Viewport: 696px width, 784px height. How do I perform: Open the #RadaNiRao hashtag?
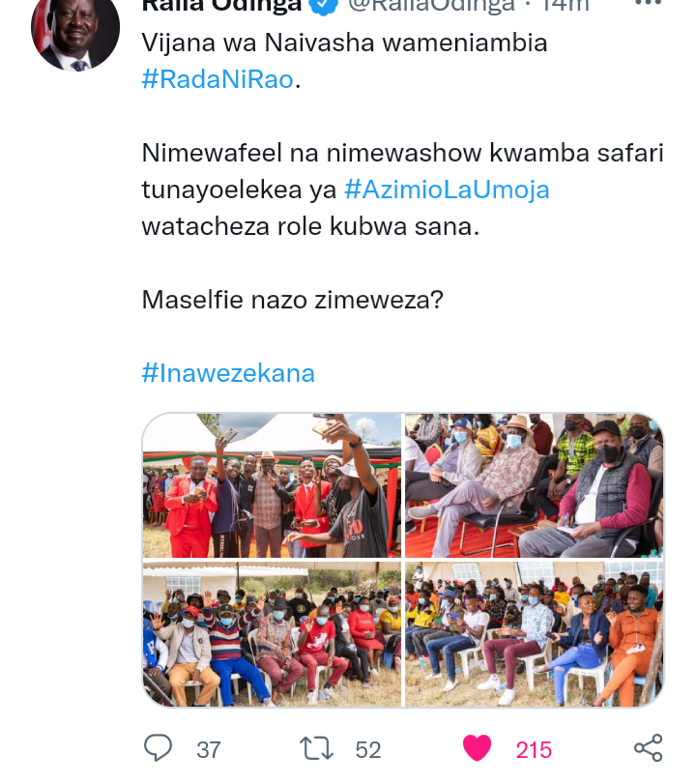coord(217,79)
